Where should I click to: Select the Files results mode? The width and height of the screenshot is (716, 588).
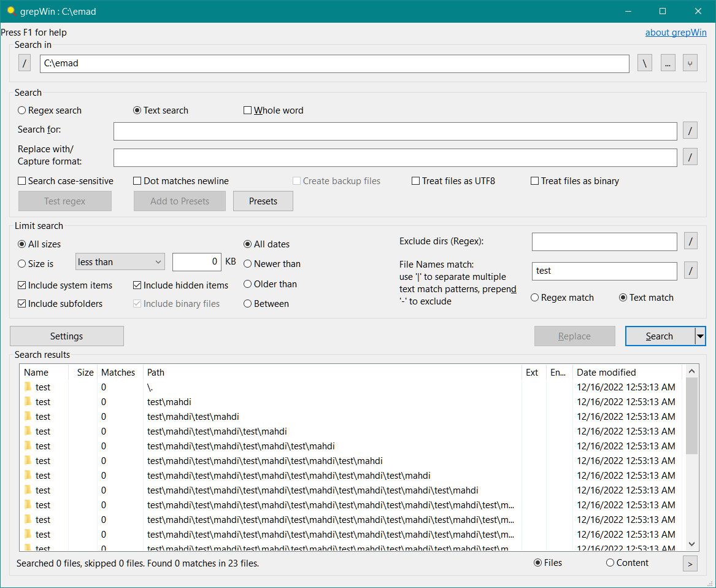tap(537, 562)
